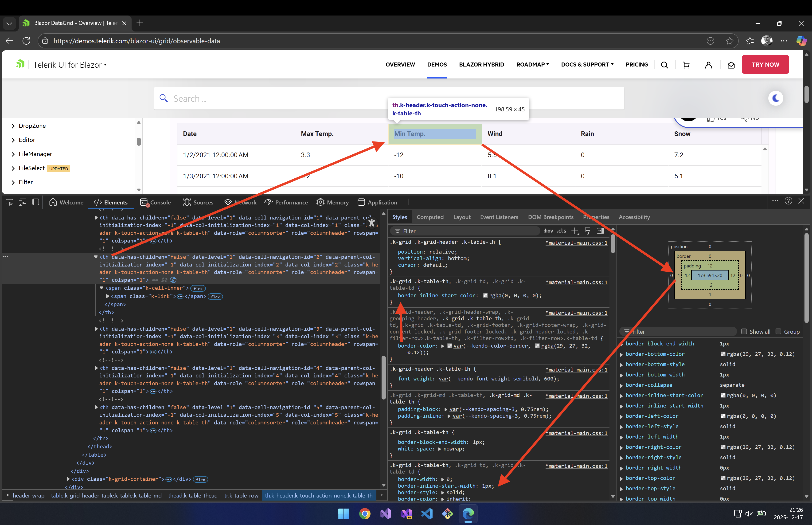Click the site search magnifier icon

(x=664, y=65)
